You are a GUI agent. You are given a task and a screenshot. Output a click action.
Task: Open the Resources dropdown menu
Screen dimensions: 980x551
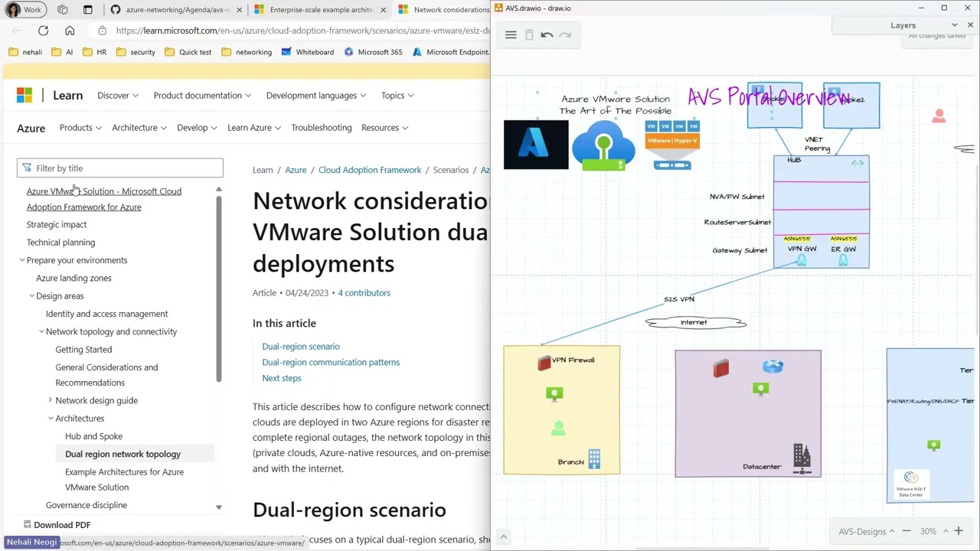(385, 128)
